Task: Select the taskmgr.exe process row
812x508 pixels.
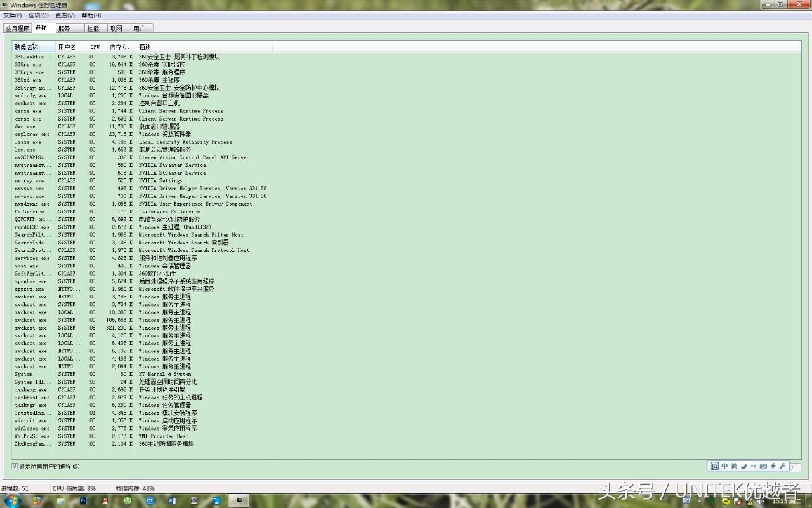Action: click(x=30, y=405)
